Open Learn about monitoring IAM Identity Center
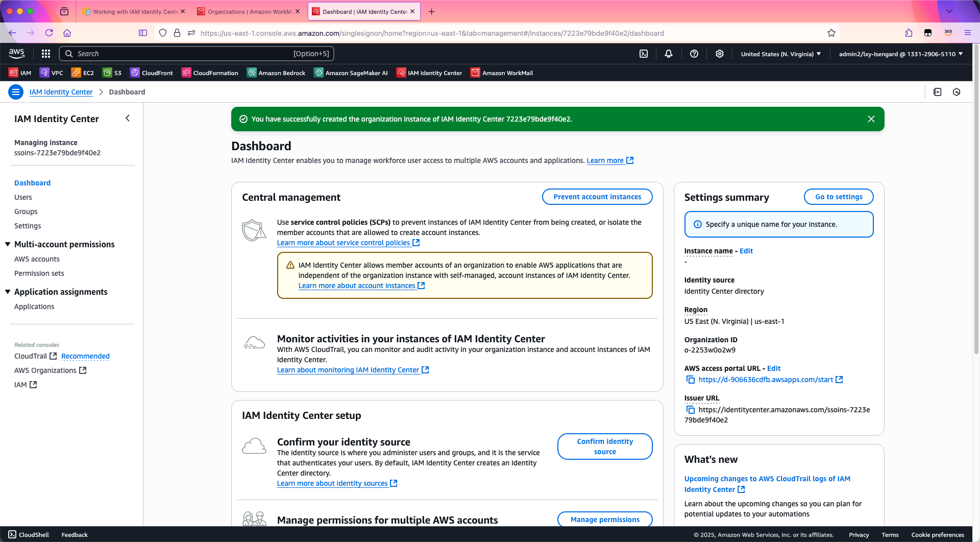 pos(353,370)
